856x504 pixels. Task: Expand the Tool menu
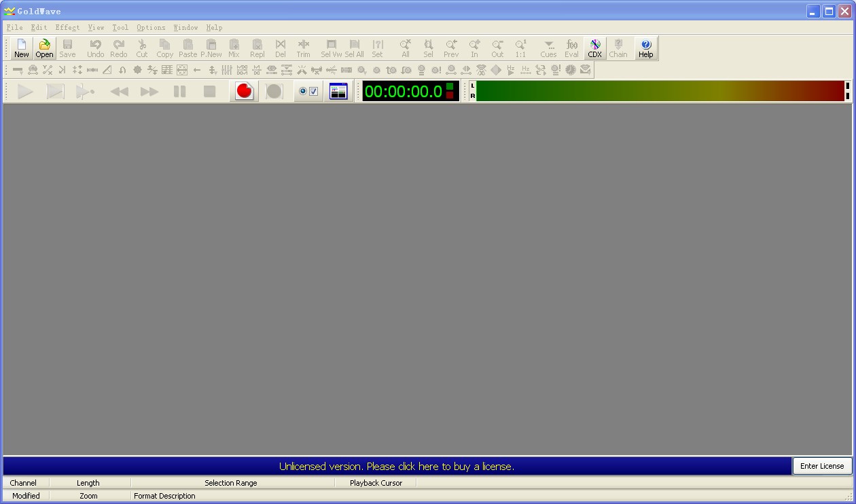click(120, 28)
